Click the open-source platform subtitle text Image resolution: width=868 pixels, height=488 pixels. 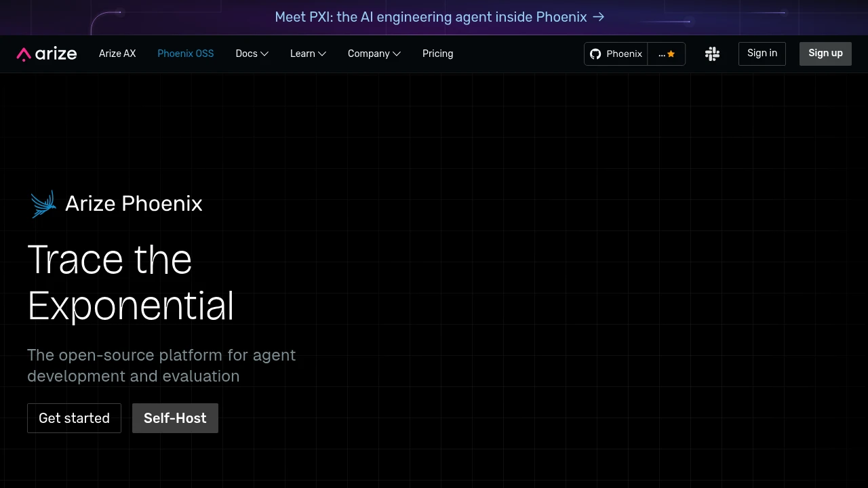(161, 365)
